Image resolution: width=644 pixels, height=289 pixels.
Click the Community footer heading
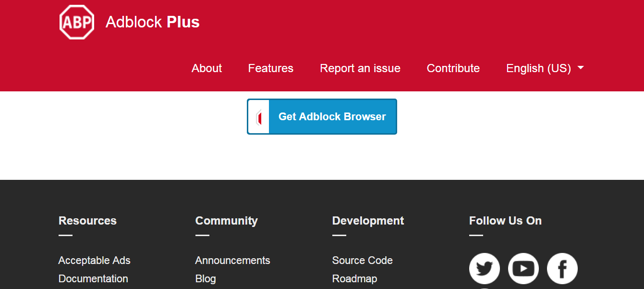click(x=227, y=221)
